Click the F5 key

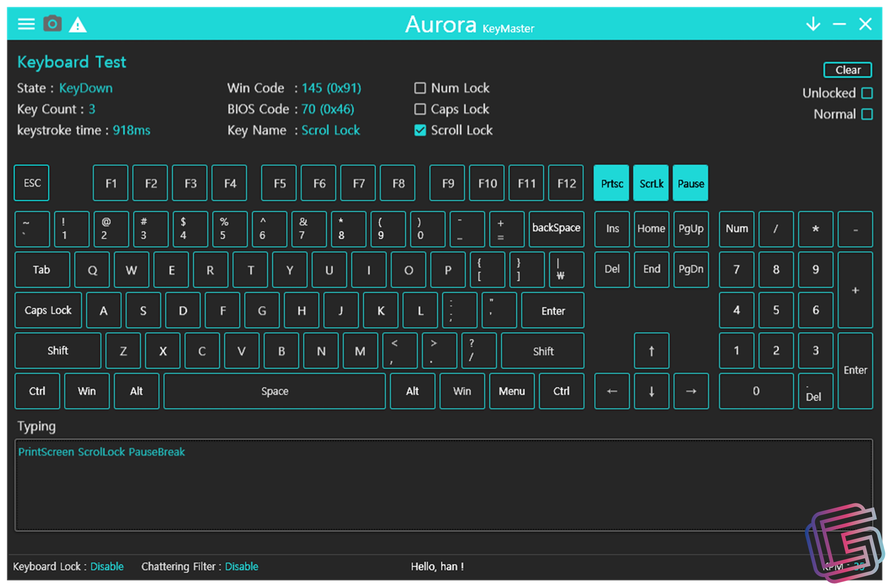point(279,183)
